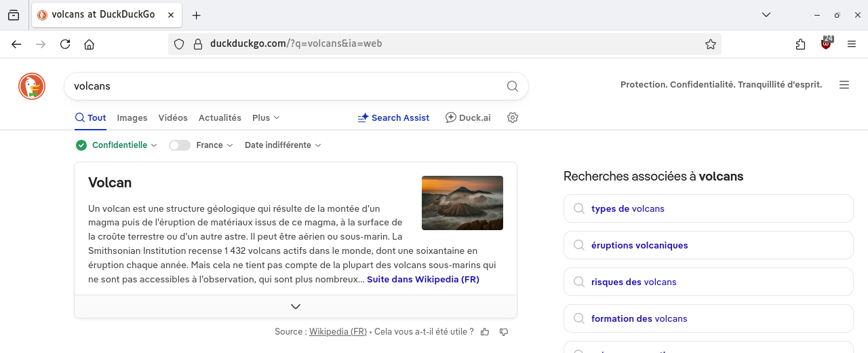Screen dimensions: 868x353
Task: Click the Recherches associées à volcans heading
Action: (653, 176)
